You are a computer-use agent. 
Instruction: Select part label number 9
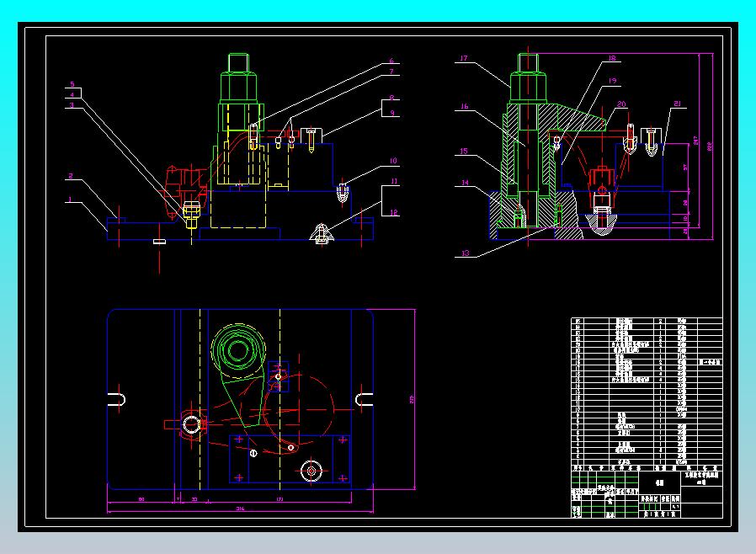(x=392, y=113)
